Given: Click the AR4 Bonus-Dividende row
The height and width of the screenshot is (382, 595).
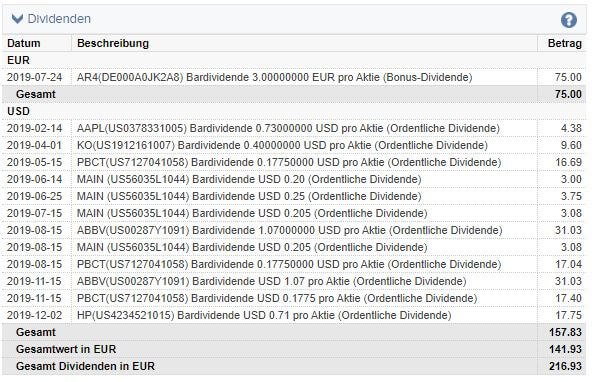Looking at the screenshot, I should (x=294, y=77).
